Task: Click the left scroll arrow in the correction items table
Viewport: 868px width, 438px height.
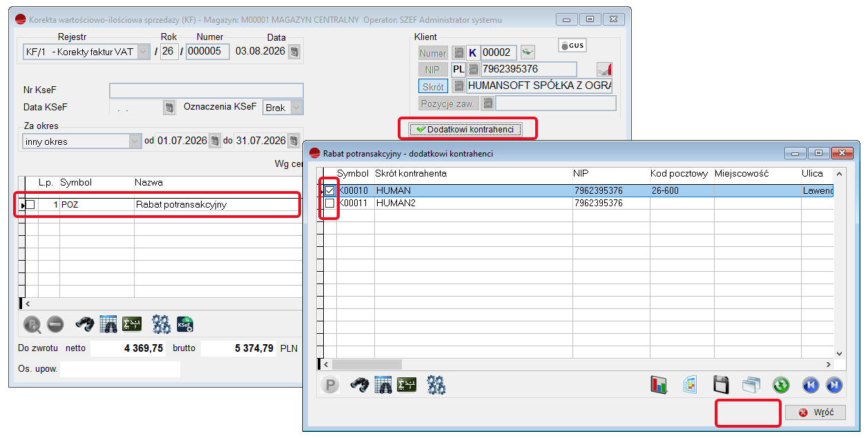Action: click(x=28, y=303)
